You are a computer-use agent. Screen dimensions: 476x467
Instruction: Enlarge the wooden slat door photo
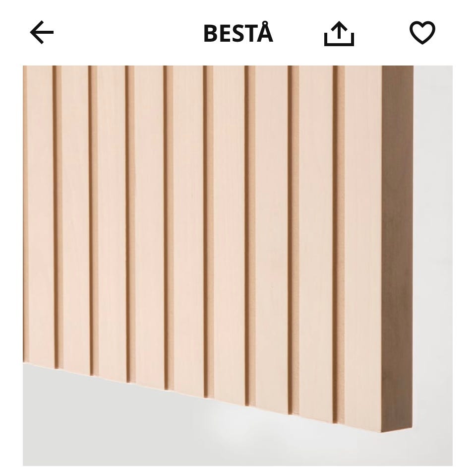pos(238,266)
